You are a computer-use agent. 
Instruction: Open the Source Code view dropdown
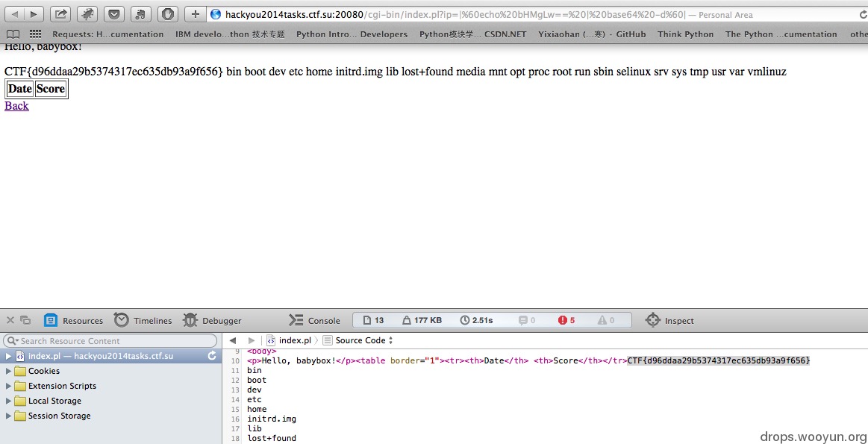[x=357, y=340]
